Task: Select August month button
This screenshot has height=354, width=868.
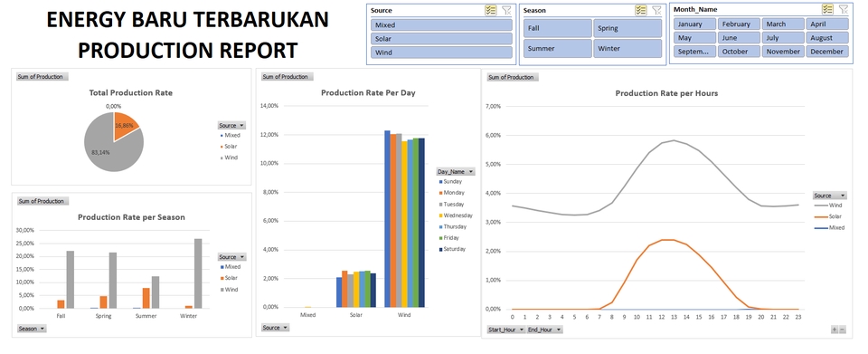Action: [827, 38]
